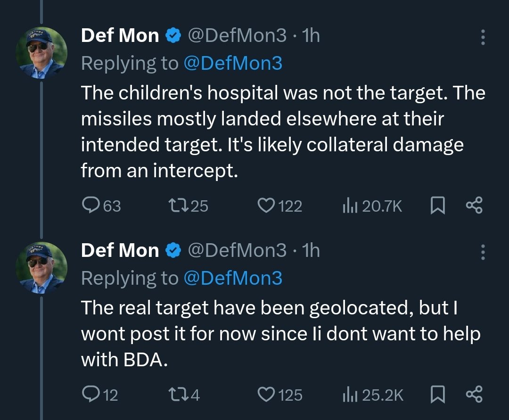This screenshot has width=509, height=420.
Task: Open more options on second tweet
Action: pos(483,252)
